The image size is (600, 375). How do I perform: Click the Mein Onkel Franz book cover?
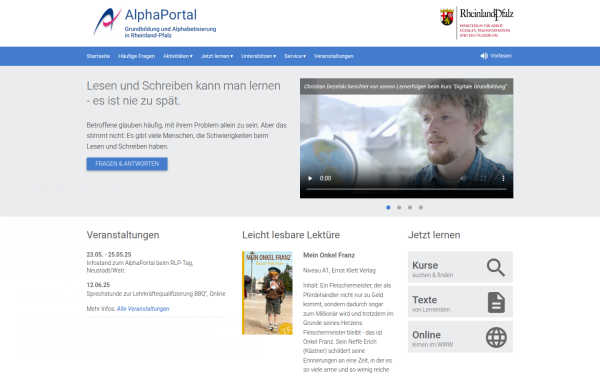pyautogui.click(x=267, y=293)
